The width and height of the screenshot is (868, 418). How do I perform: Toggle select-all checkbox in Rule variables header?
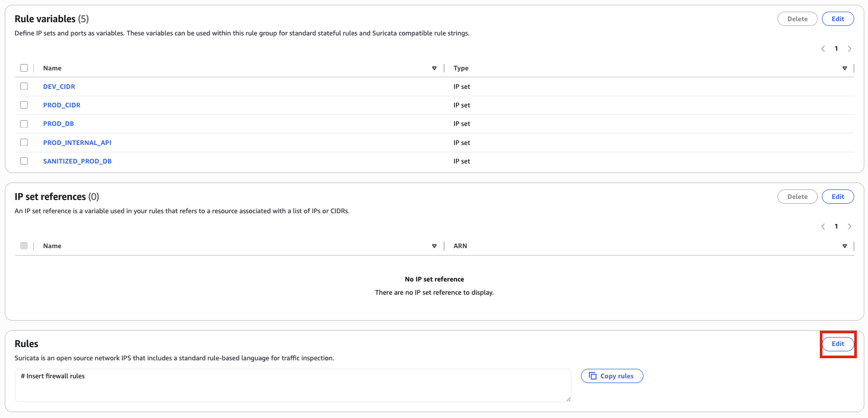24,68
